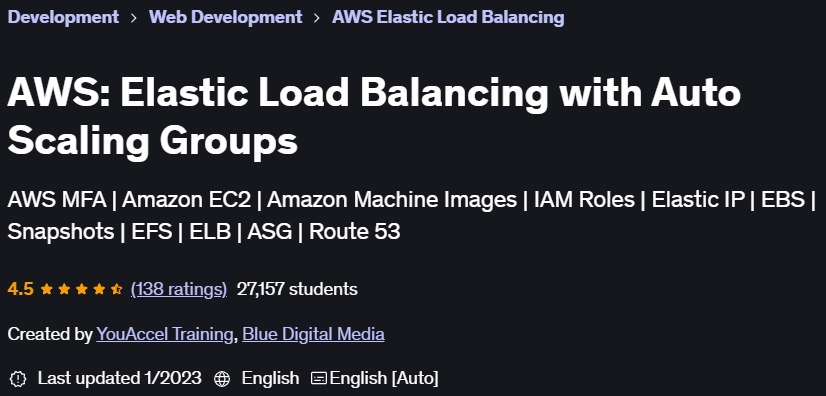Open the 138 ratings link

pyautogui.click(x=179, y=289)
